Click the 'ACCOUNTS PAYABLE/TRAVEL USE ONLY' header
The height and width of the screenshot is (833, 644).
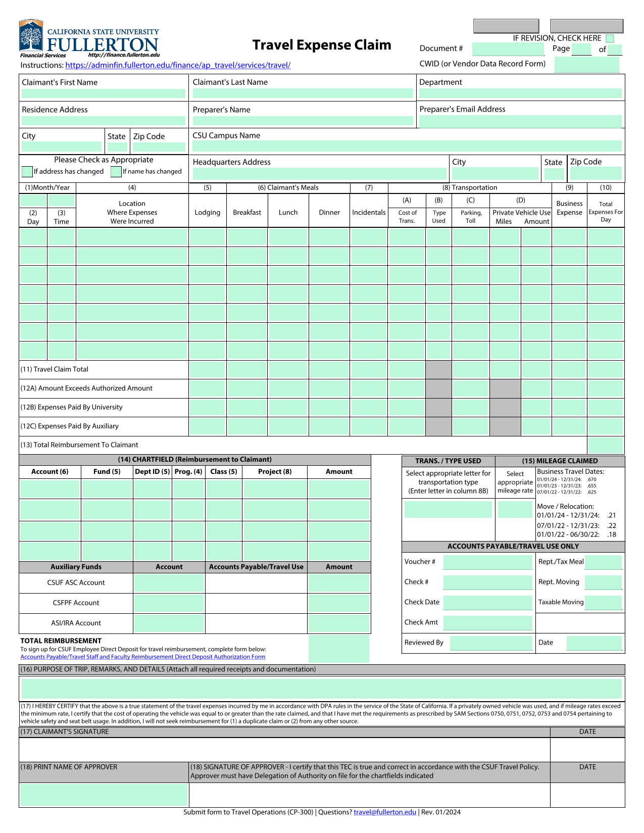[x=513, y=547]
